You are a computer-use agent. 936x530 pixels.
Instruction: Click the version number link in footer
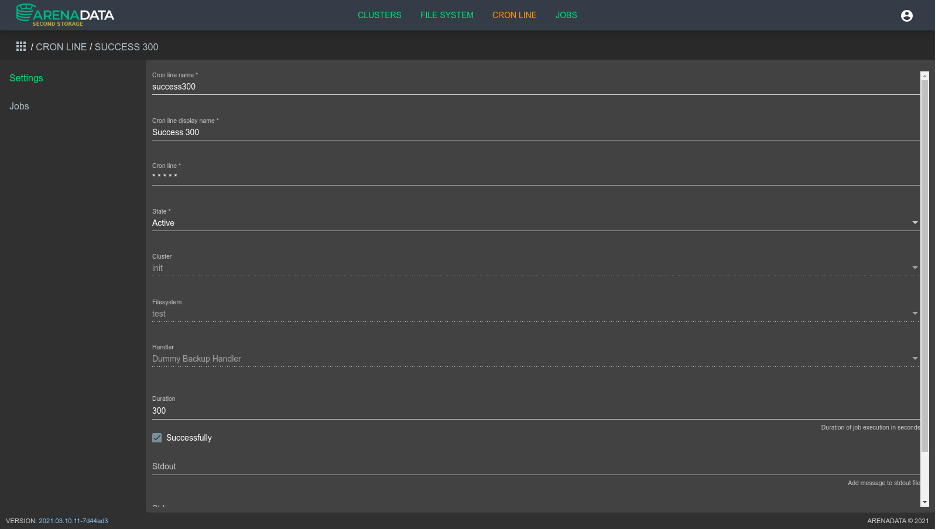[x=73, y=521]
